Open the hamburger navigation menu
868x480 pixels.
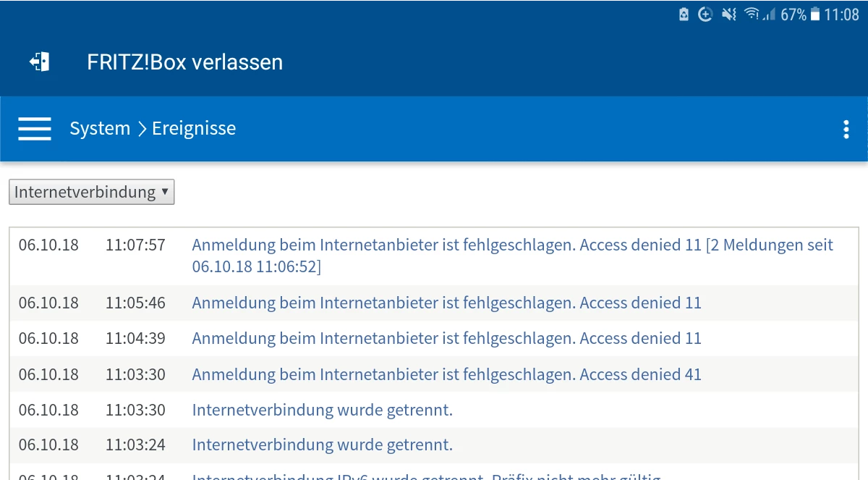(x=35, y=129)
